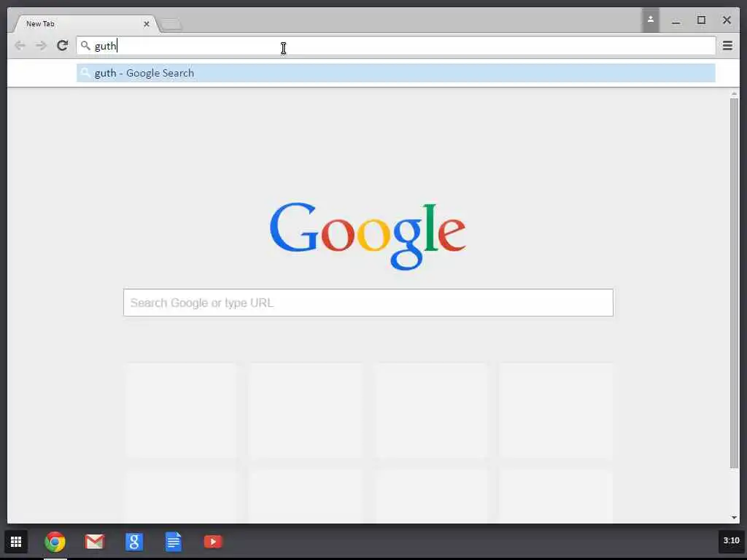The height and width of the screenshot is (560, 747).
Task: Close the browser window
Action: [727, 20]
